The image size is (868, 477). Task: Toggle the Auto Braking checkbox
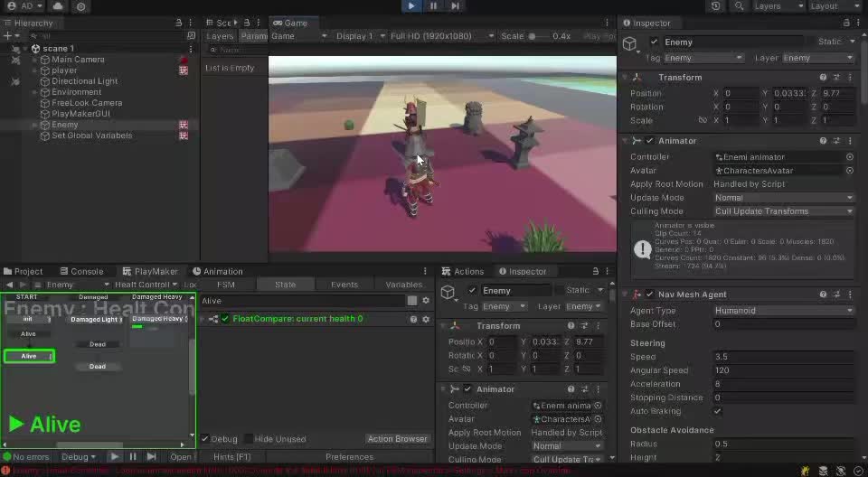click(x=717, y=411)
